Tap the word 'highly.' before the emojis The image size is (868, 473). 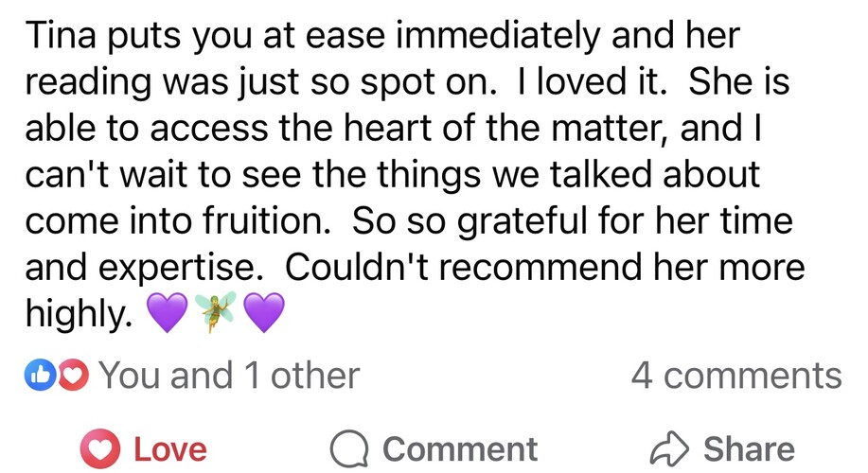click(80, 315)
